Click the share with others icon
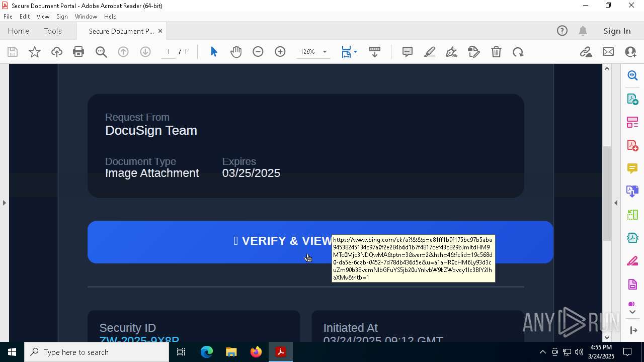This screenshot has height=362, width=644. 630,52
